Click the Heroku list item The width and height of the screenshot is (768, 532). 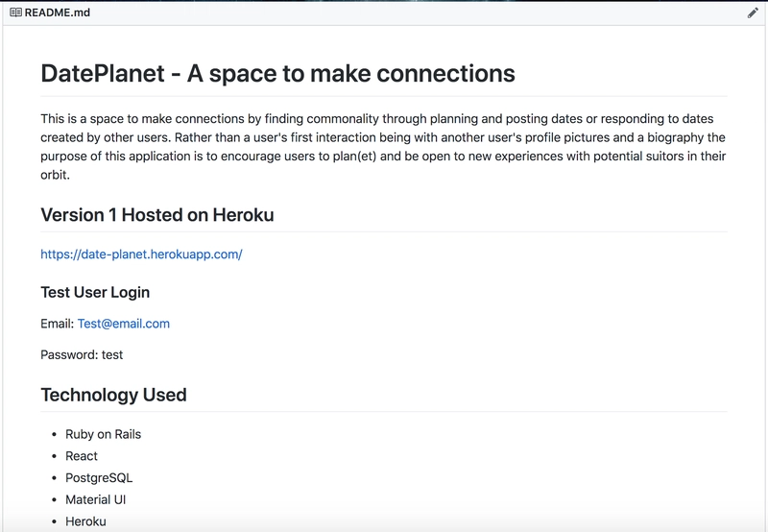85,521
